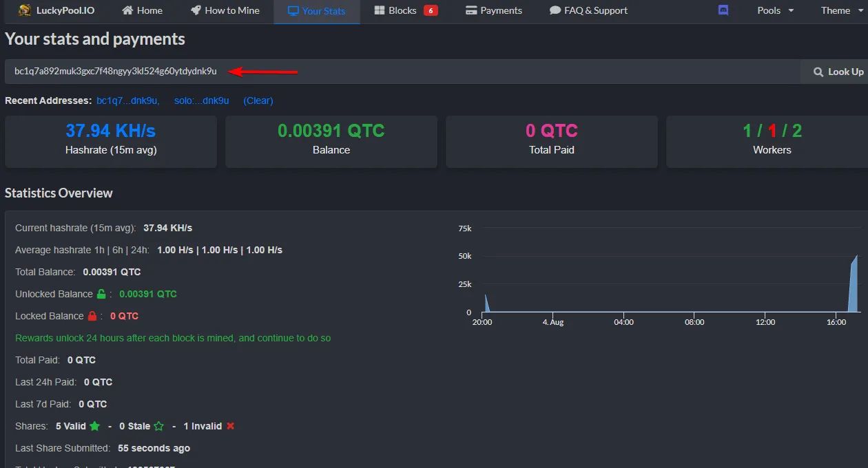Open the Discord icon link
Image resolution: width=868 pixels, height=468 pixels.
point(723,10)
